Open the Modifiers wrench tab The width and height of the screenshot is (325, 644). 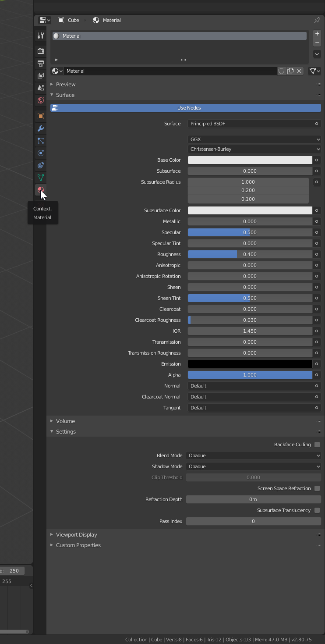point(41,128)
